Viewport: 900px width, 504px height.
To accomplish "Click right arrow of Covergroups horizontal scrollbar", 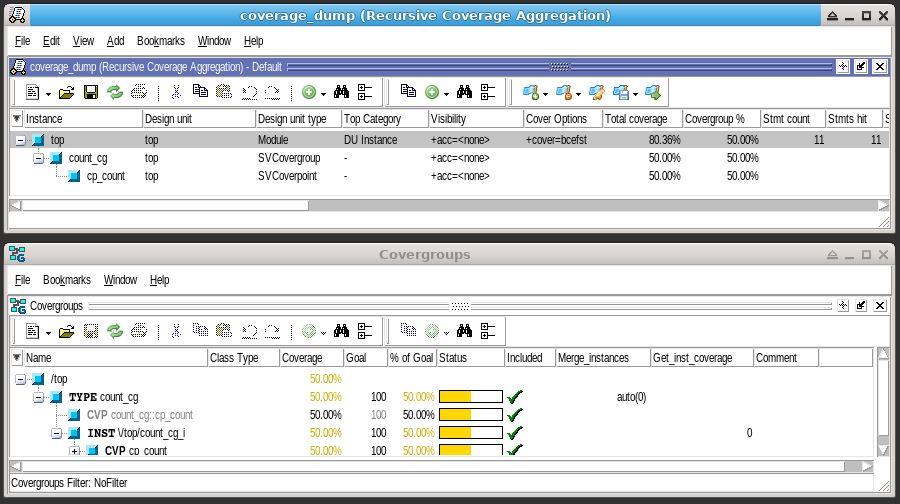I will point(867,467).
